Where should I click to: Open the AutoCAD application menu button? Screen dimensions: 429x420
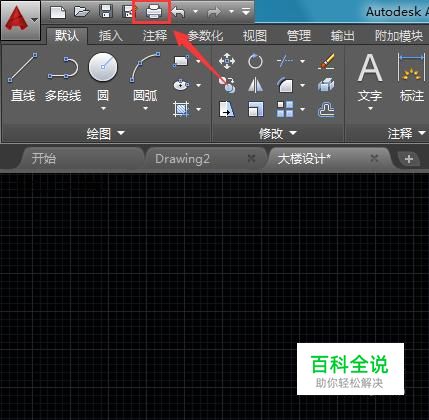coord(21,20)
